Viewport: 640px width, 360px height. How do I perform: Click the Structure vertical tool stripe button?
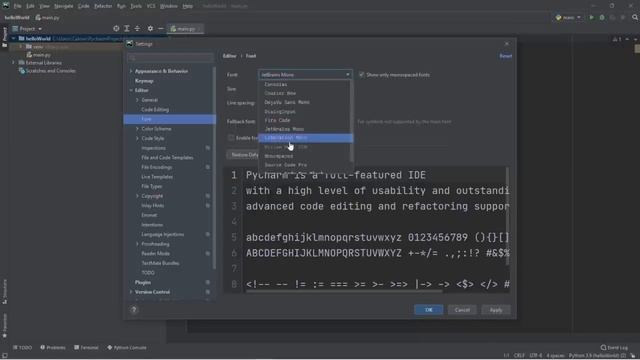click(4, 291)
